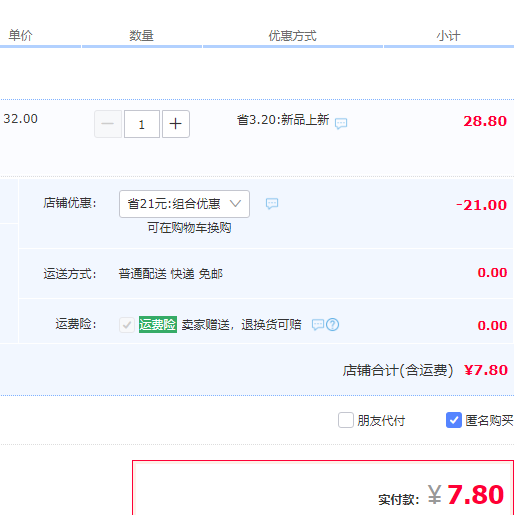Click the quantity input field showing 1
This screenshot has width=522, height=515.
coord(142,124)
